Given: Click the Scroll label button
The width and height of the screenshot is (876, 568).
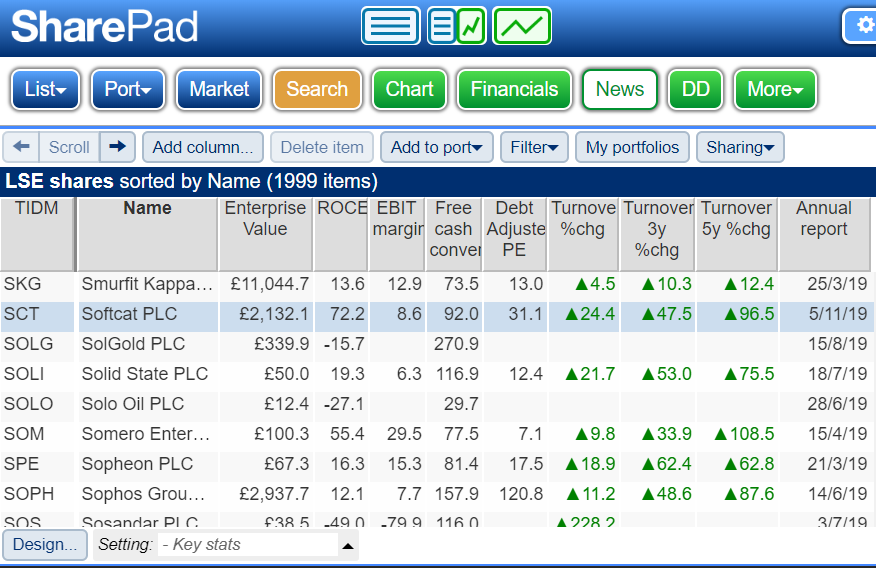Looking at the screenshot, I should point(69,147).
